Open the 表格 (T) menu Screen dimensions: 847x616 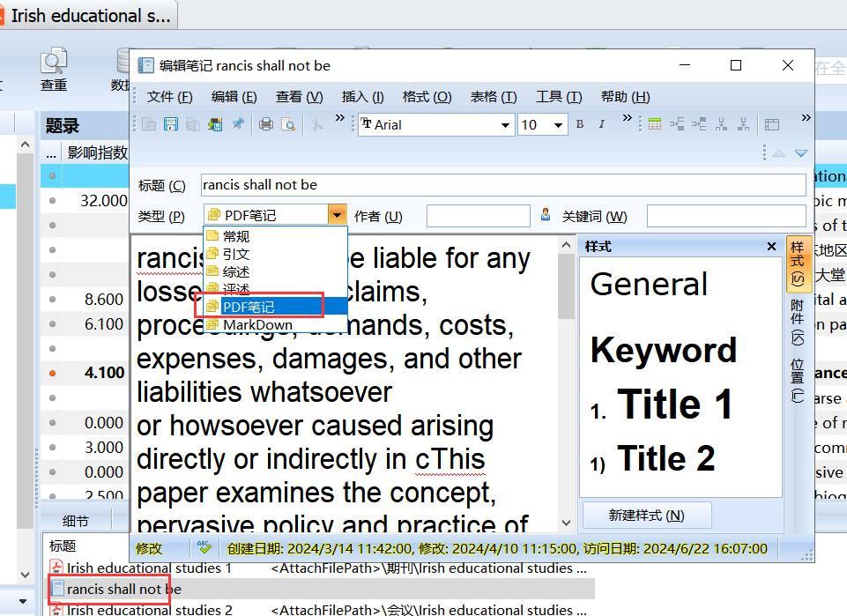(x=494, y=97)
